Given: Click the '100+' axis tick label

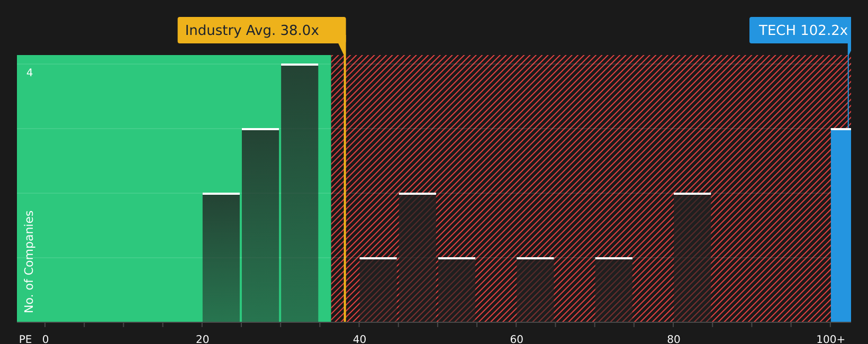Looking at the screenshot, I should coord(830,339).
